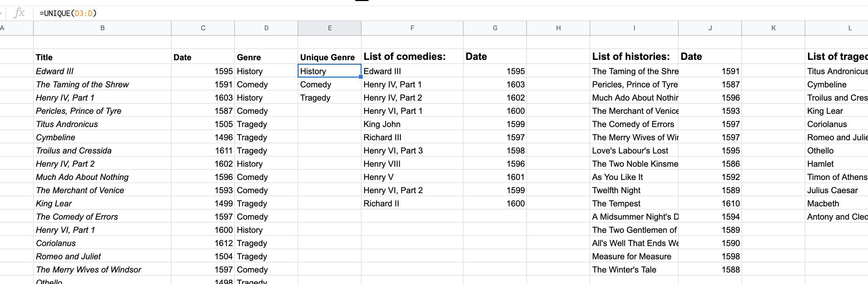Select column H header

click(x=558, y=28)
